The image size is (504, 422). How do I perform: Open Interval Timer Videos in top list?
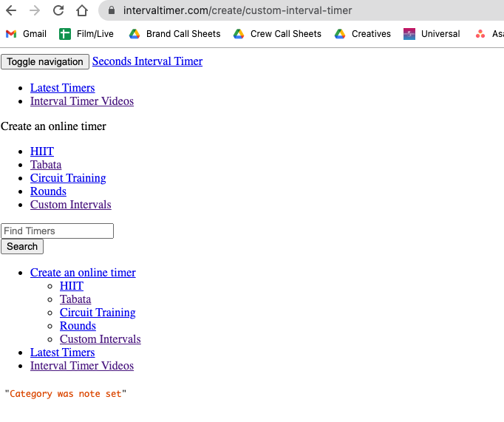[82, 101]
